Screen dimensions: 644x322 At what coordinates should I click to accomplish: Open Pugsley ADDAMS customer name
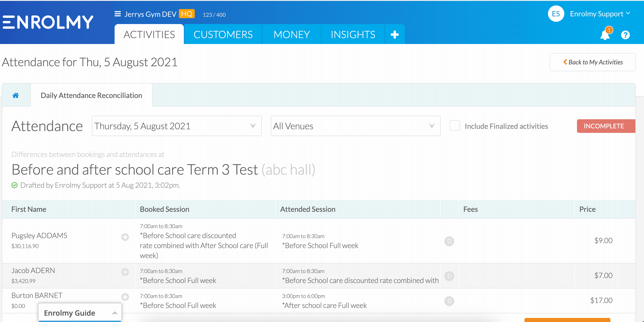coord(39,236)
